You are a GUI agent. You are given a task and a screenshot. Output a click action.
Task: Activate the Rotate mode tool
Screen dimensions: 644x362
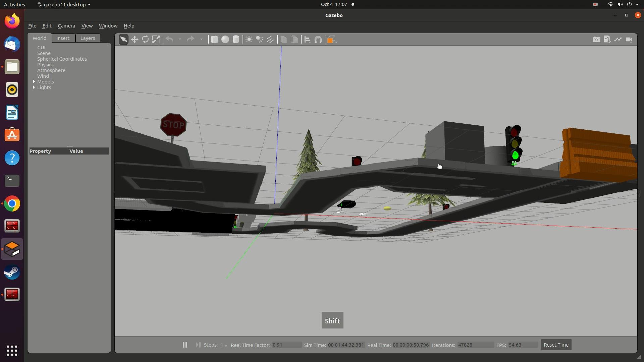[x=145, y=40]
